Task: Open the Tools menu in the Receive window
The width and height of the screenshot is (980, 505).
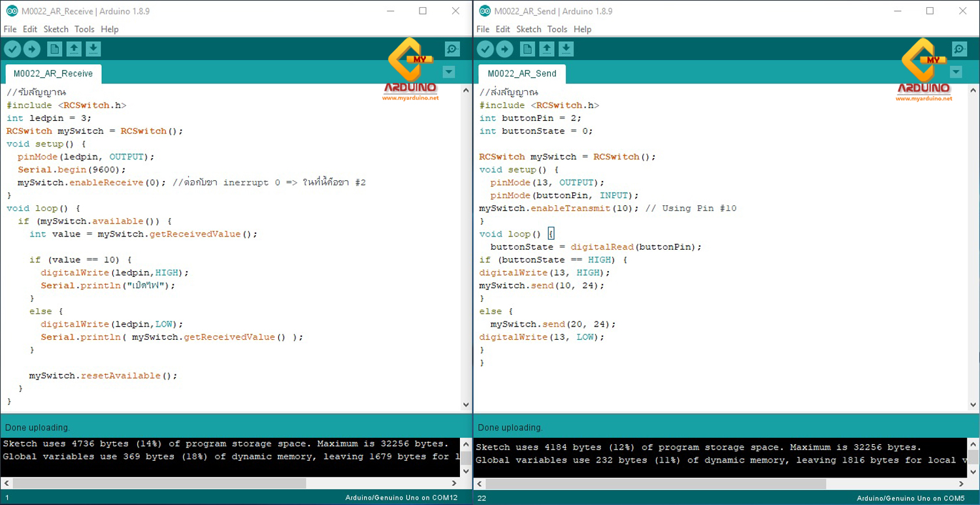Action: 84,29
